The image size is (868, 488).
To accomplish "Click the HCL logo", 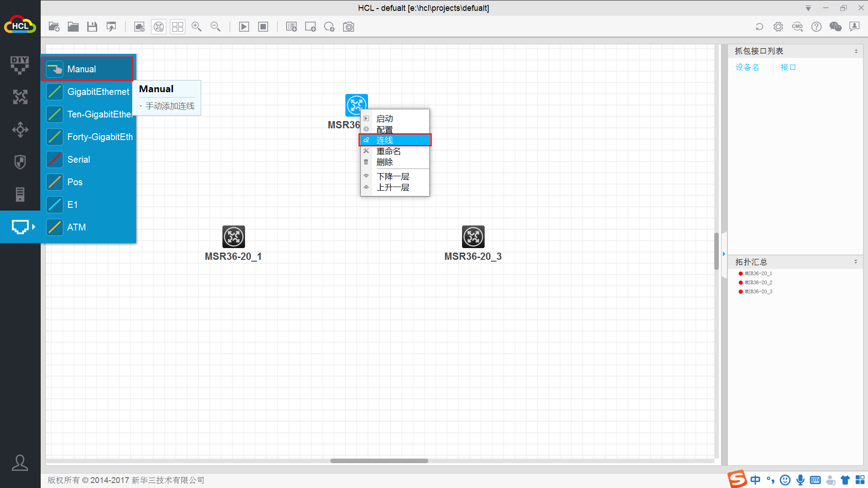I will tap(20, 25).
